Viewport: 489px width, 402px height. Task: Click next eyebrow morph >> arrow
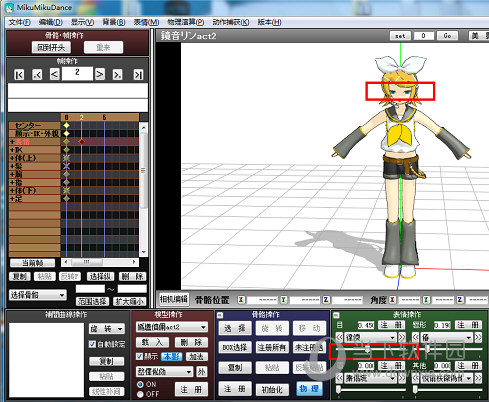[x=402, y=378]
